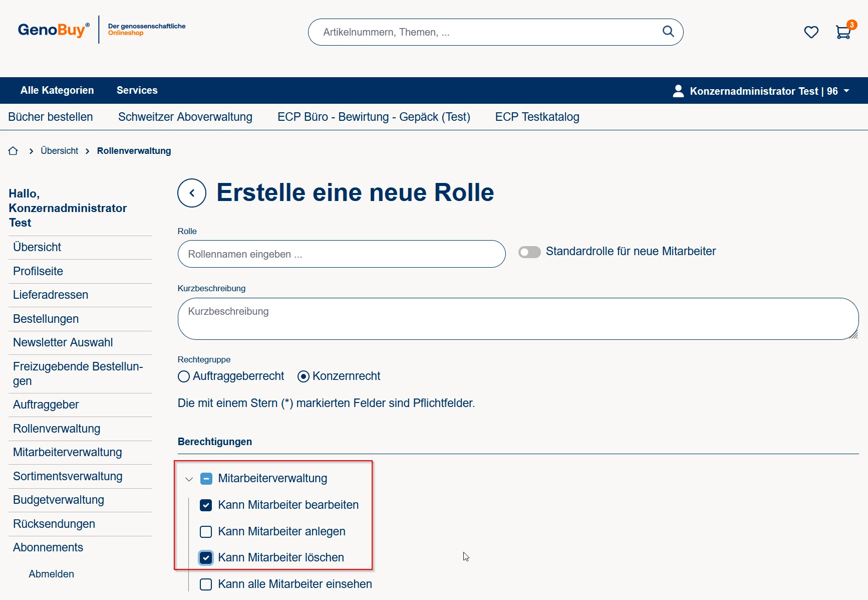Open the wishlist heart icon

(x=811, y=32)
